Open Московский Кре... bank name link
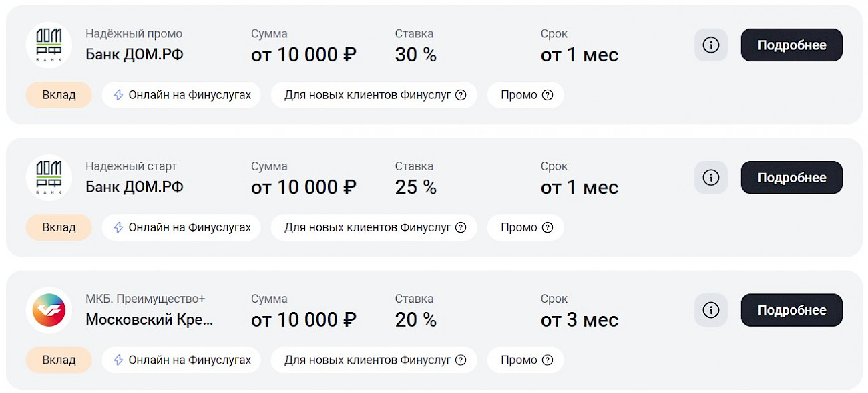The width and height of the screenshot is (868, 393). 150,319
